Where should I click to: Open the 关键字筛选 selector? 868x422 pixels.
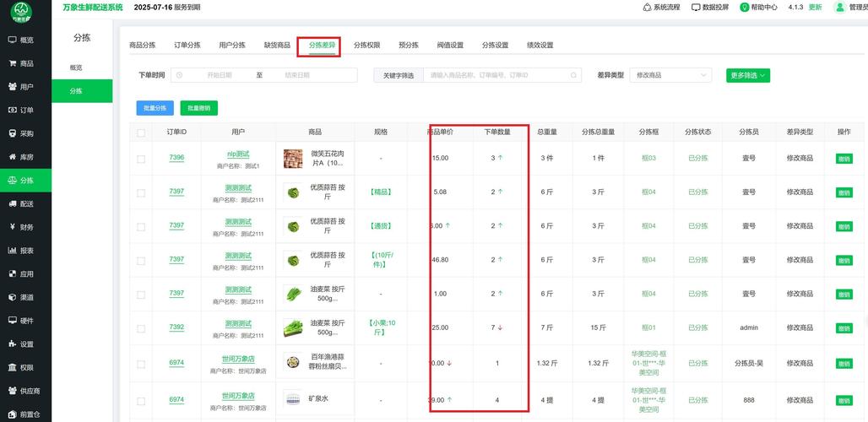[x=399, y=76]
